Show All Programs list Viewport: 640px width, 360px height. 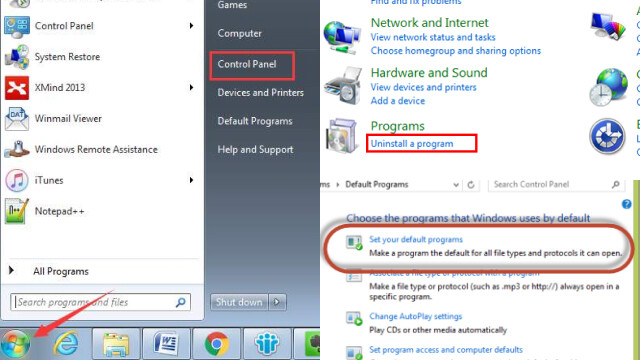(x=61, y=271)
